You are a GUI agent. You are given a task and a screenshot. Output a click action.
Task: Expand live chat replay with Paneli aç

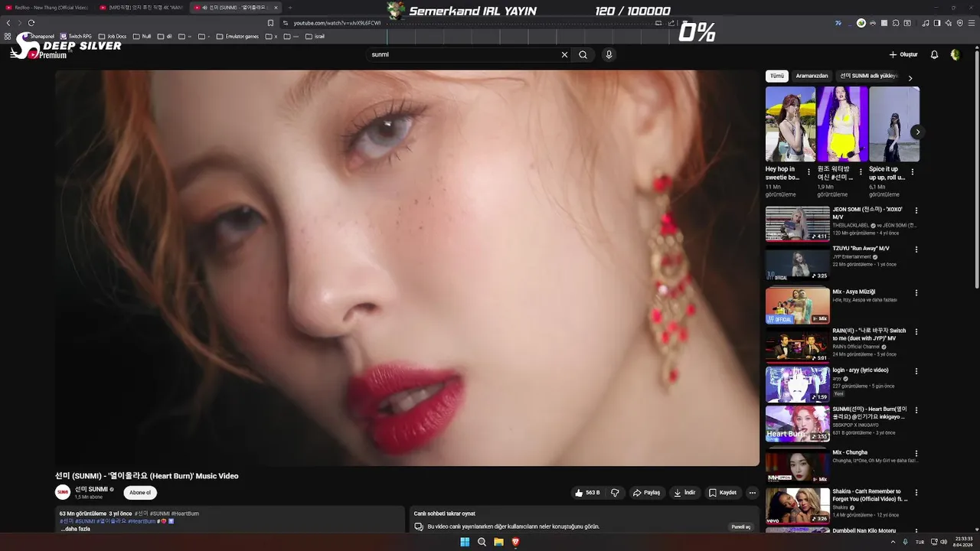pyautogui.click(x=741, y=527)
